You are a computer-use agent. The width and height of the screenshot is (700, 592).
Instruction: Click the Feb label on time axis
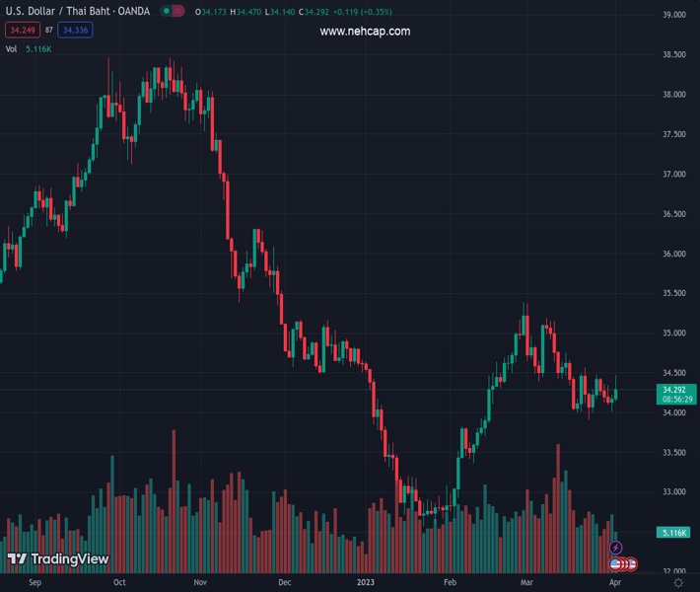pyautogui.click(x=450, y=582)
